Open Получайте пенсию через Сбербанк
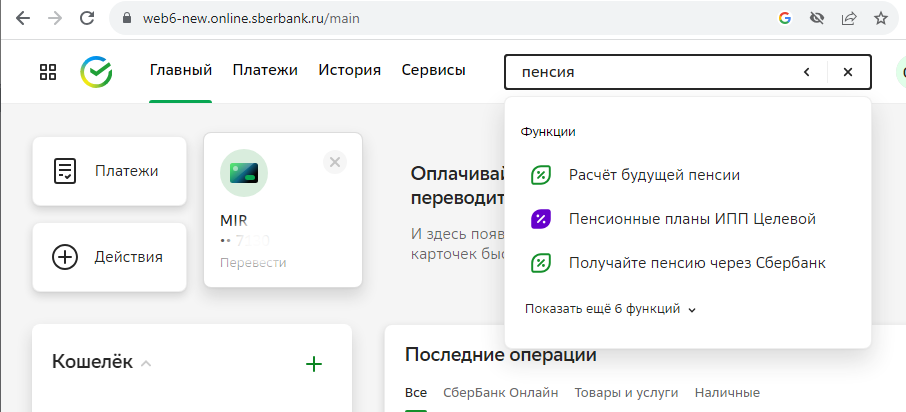The width and height of the screenshot is (906, 412). [x=697, y=263]
